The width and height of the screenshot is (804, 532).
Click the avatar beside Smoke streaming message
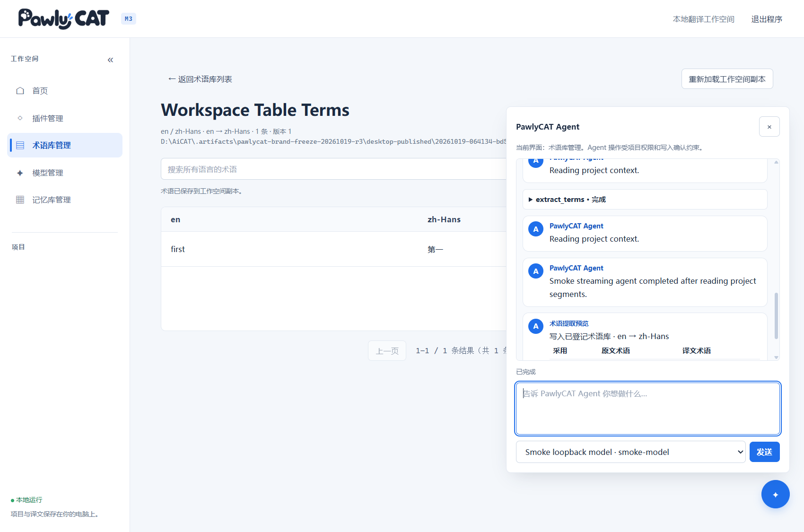(x=536, y=271)
